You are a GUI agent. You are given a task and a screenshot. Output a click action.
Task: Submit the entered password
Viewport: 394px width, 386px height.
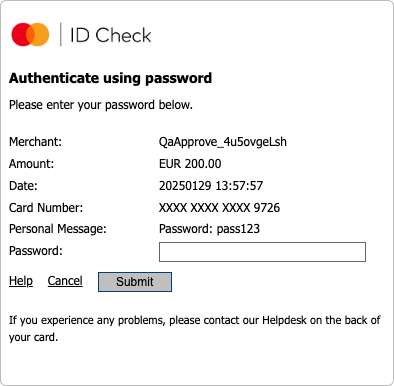135,282
